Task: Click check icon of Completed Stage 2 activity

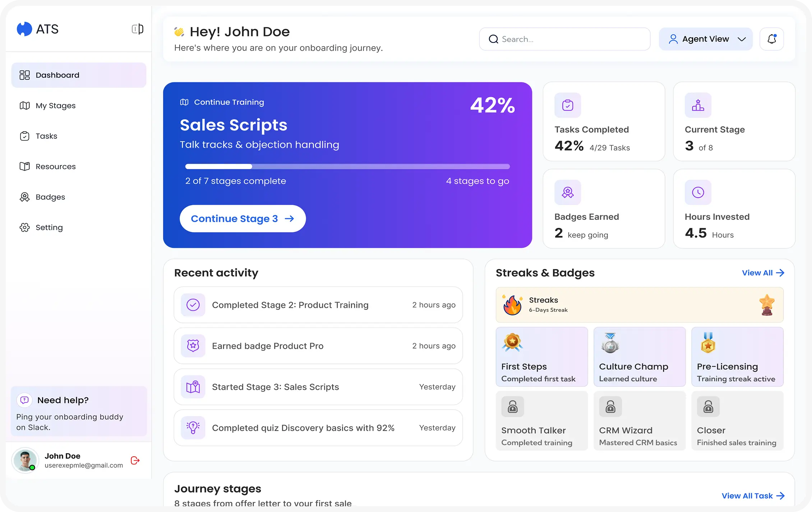Action: 193,305
